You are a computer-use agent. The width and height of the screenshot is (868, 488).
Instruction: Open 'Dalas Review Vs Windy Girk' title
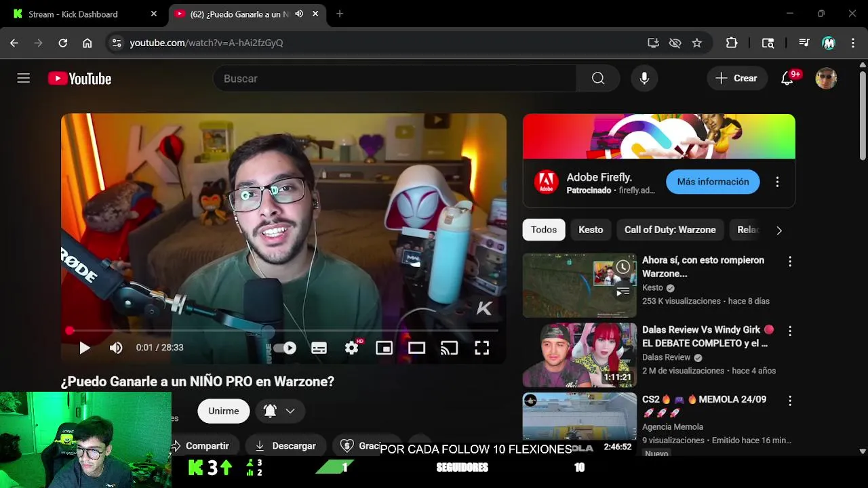point(708,336)
